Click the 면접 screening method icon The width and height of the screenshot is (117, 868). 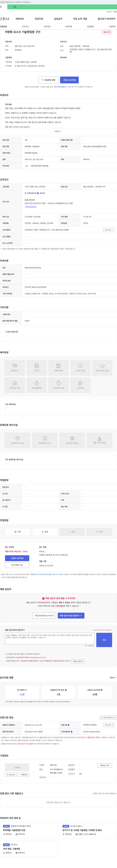pos(45,532)
